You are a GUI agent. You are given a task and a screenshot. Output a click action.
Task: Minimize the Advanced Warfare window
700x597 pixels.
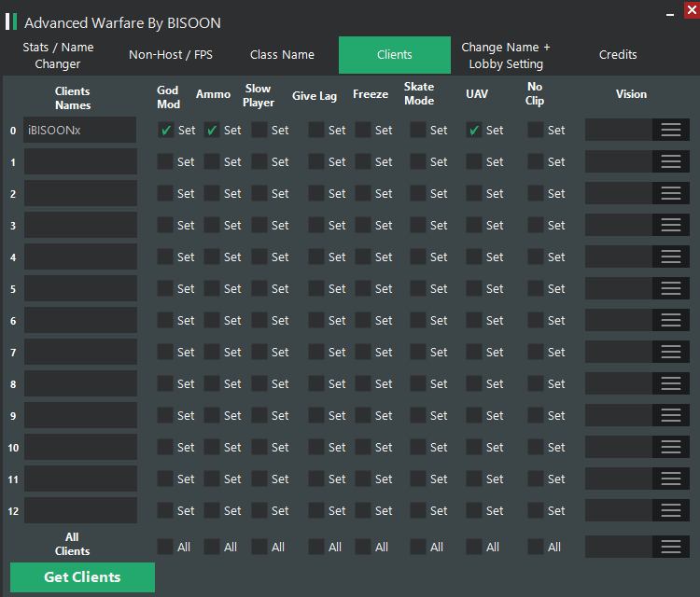669,14
